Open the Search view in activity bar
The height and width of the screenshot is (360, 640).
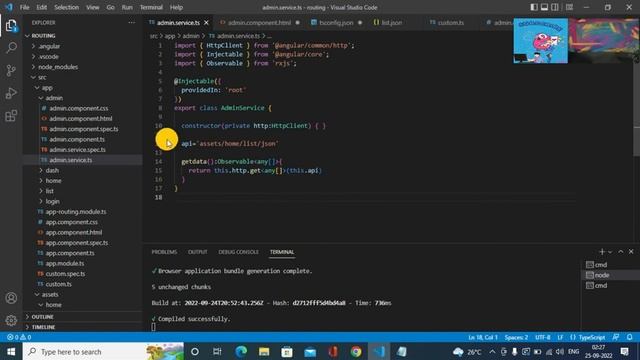11,48
